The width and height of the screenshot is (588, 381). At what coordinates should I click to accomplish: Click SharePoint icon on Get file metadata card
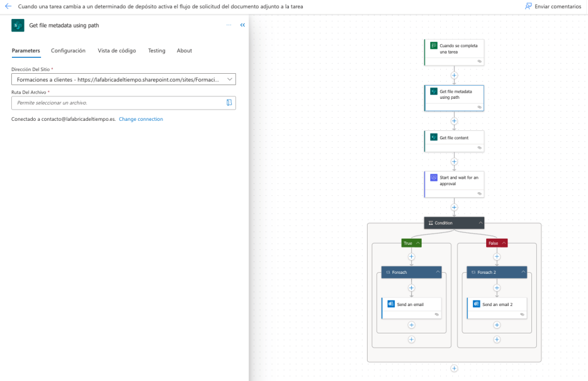pyautogui.click(x=434, y=92)
